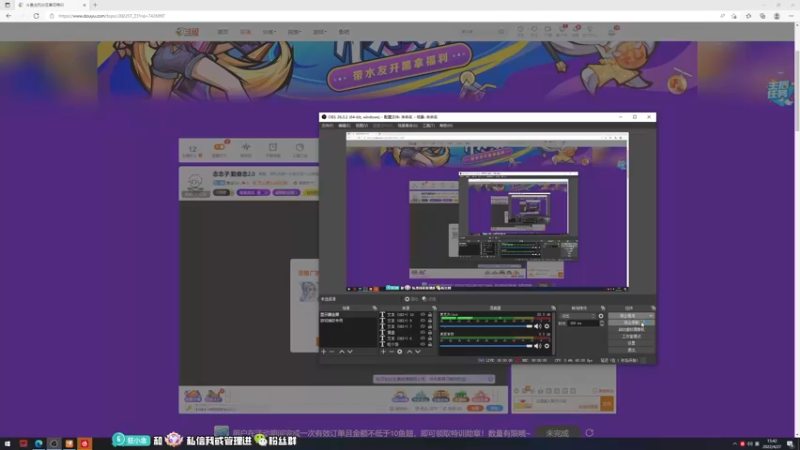Screen dimensions: 800x450
Task: Mute the 麦克风/Aux channel speaker icon
Action: (537, 326)
